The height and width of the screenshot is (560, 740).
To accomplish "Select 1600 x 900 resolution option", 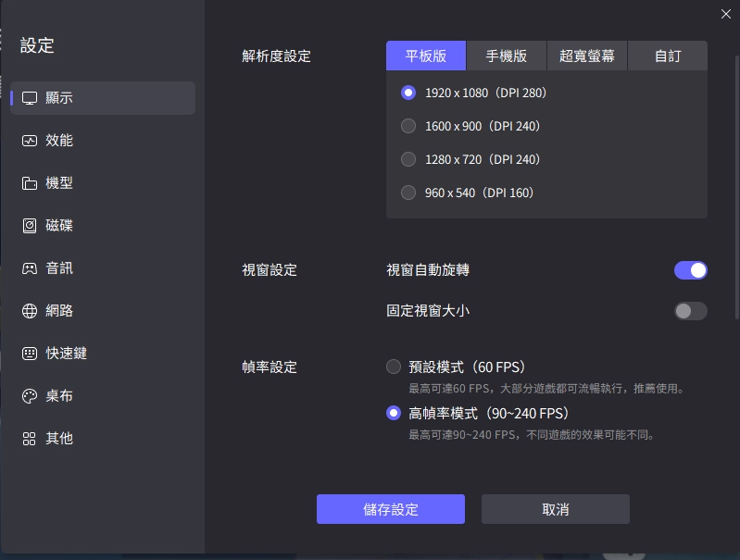I will 408,126.
